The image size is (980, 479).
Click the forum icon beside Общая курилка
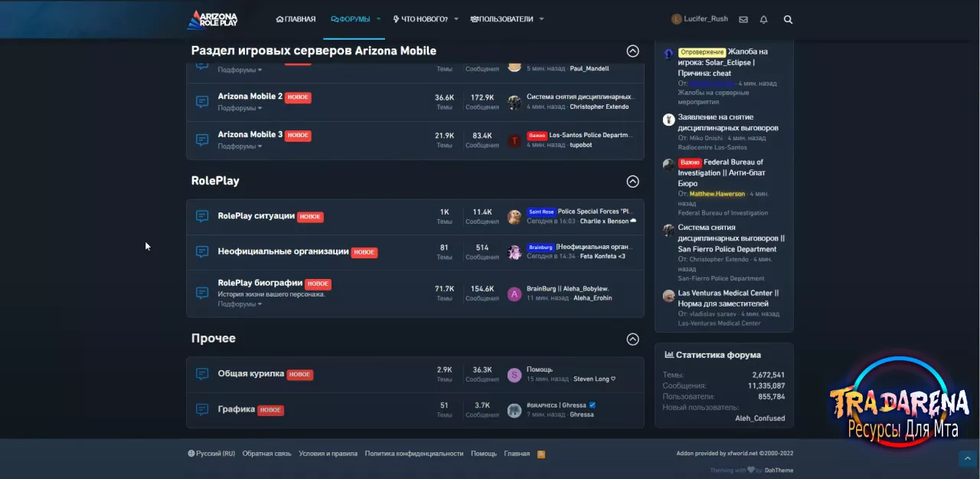tap(202, 374)
